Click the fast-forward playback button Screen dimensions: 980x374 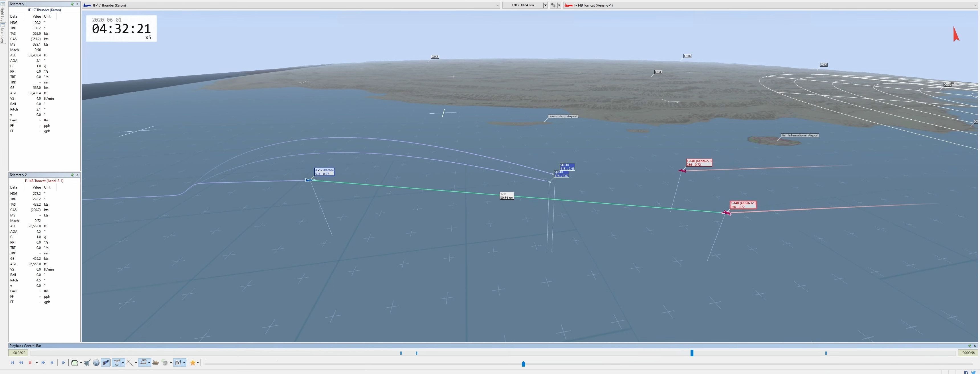(43, 363)
